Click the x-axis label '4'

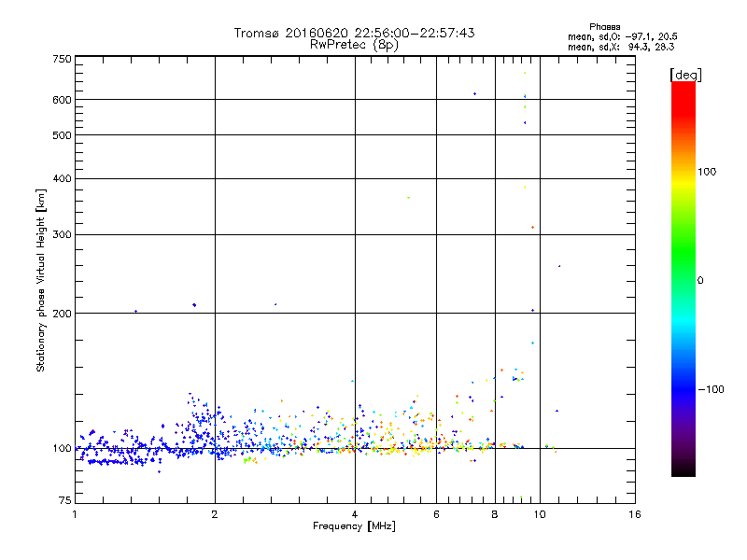tap(355, 514)
